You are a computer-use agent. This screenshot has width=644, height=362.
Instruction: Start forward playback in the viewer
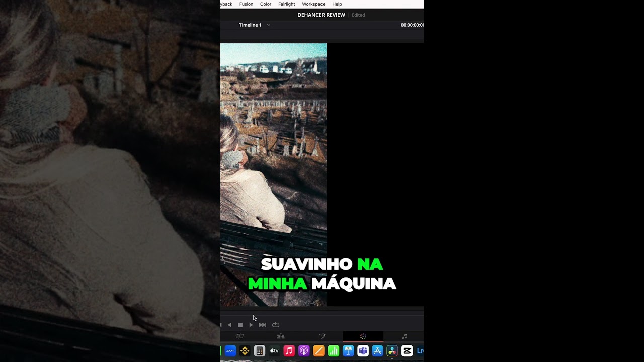pyautogui.click(x=251, y=325)
